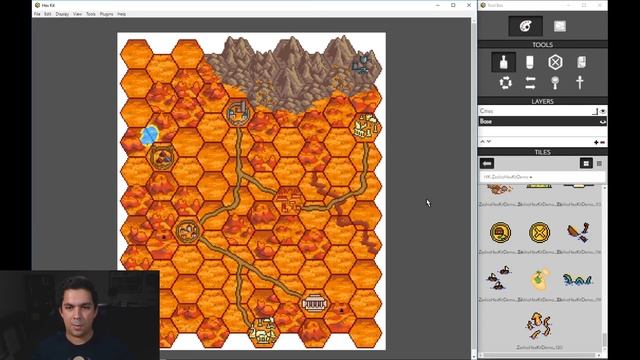
Task: Open the Edit menu
Action: (x=48, y=14)
